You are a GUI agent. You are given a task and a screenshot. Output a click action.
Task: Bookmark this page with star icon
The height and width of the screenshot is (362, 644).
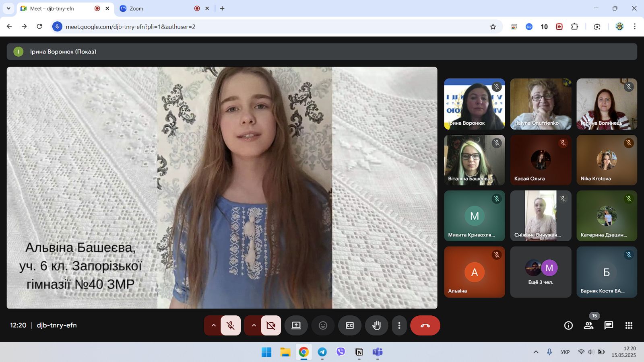coord(493,27)
